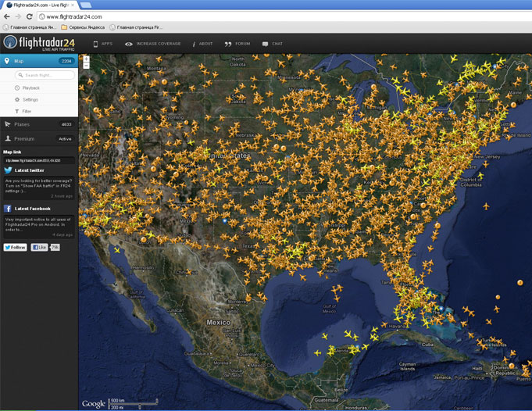Open the Сервисы Яндекса bookmark folder

(83, 27)
